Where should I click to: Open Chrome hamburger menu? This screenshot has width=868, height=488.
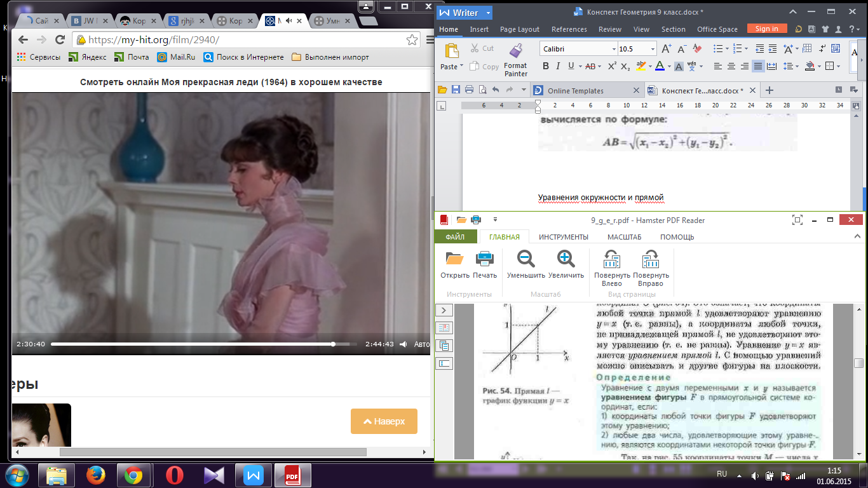point(431,39)
